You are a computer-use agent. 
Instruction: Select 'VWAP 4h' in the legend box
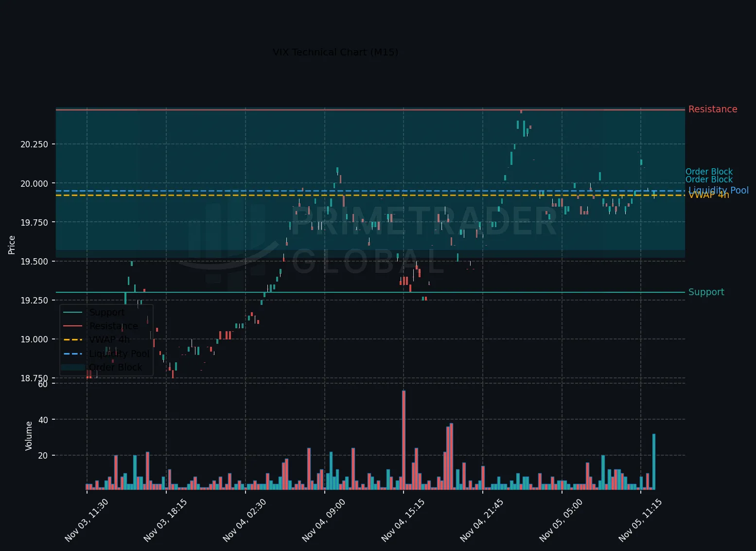click(109, 339)
